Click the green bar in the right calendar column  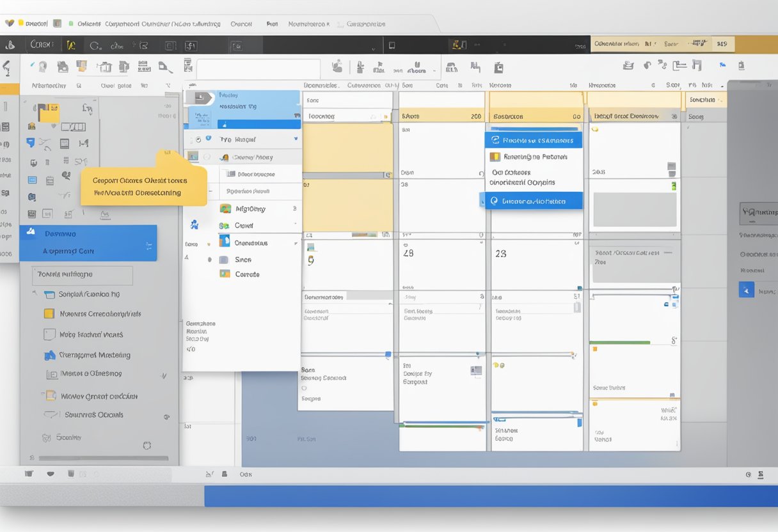620,343
